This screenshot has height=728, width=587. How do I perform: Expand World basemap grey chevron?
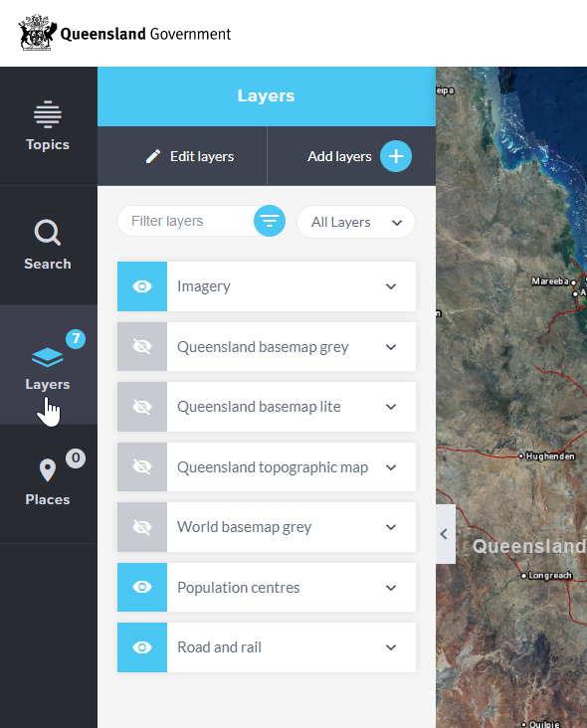click(391, 527)
